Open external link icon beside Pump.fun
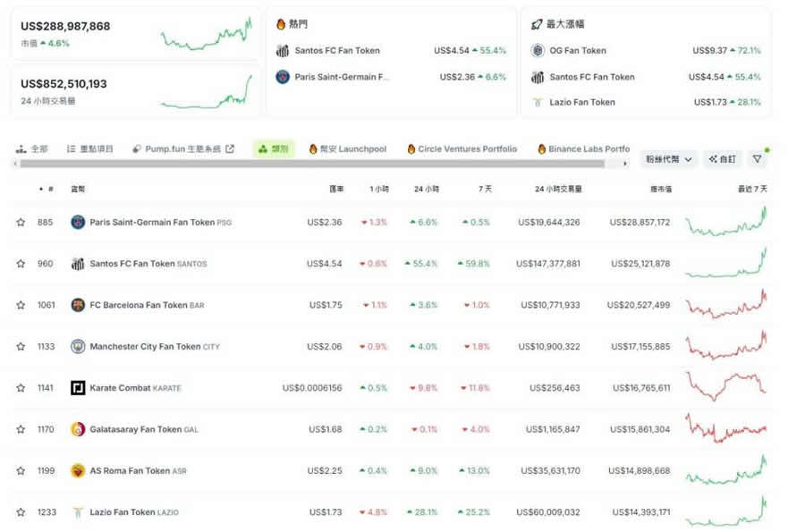The height and width of the screenshot is (532, 805). point(230,148)
